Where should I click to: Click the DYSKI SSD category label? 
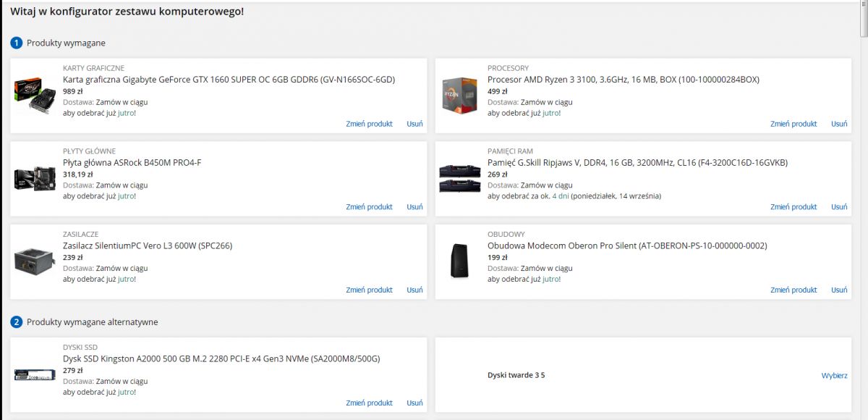click(80, 348)
